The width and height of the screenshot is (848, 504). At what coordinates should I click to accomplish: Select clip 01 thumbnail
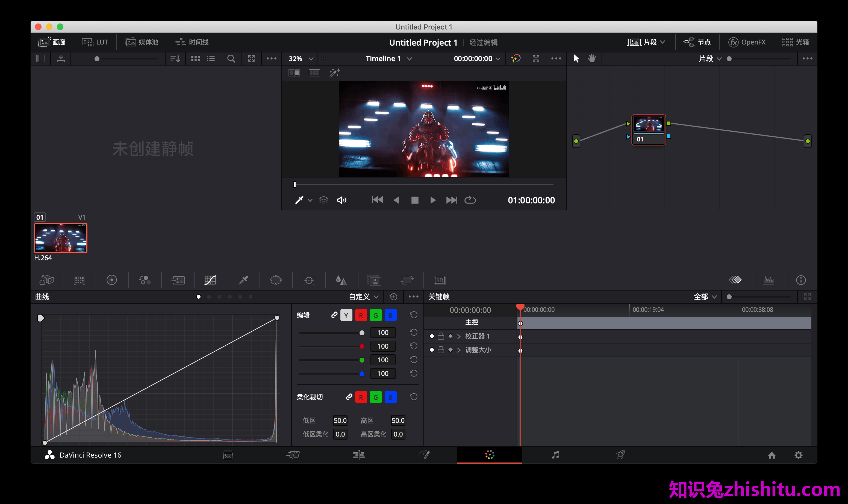pyautogui.click(x=60, y=238)
